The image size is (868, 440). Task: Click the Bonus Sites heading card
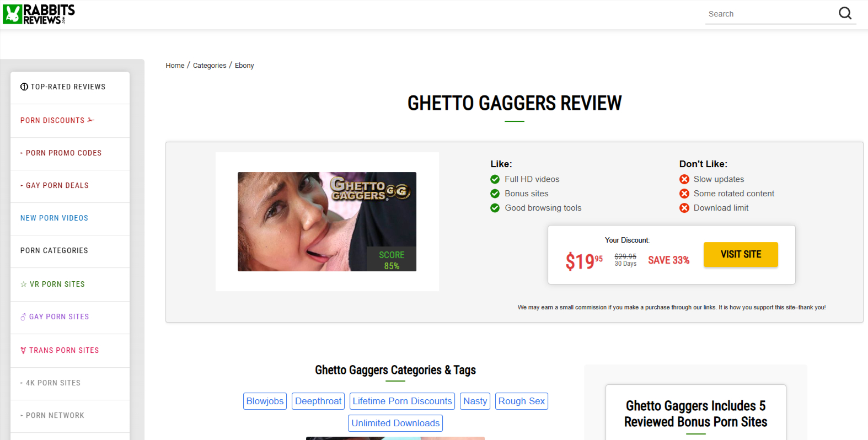point(695,414)
